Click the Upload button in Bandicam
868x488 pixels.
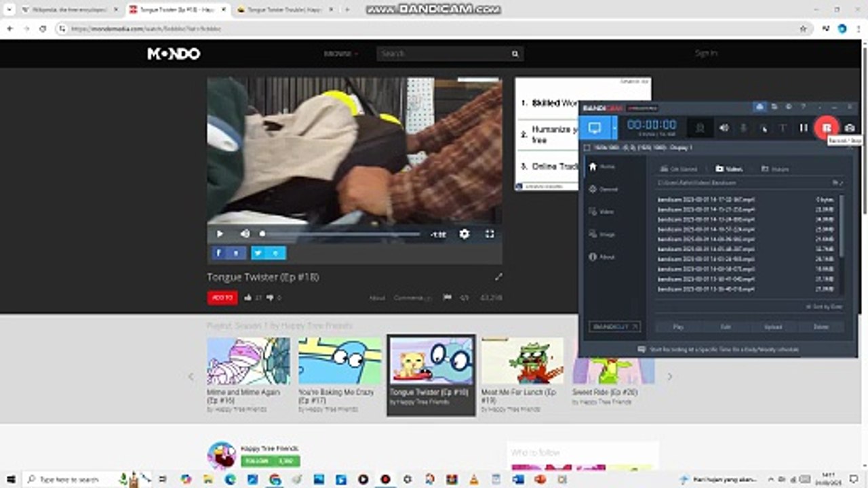click(x=773, y=327)
